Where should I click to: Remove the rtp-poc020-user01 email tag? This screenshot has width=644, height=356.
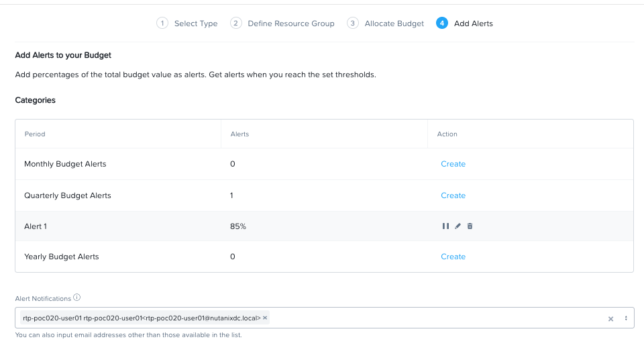coord(265,317)
